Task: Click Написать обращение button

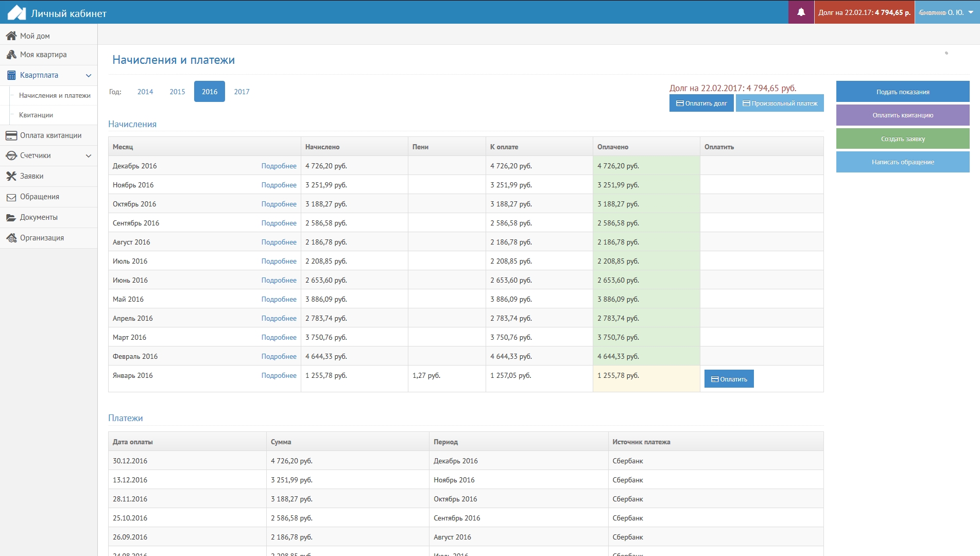Action: tap(903, 162)
